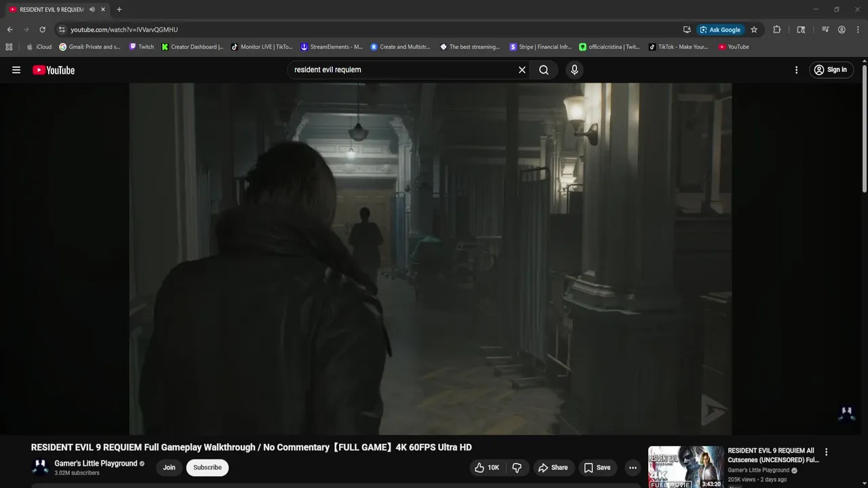Viewport: 868px width, 488px height.
Task: Click the channel watermark on the video
Action: (x=846, y=413)
